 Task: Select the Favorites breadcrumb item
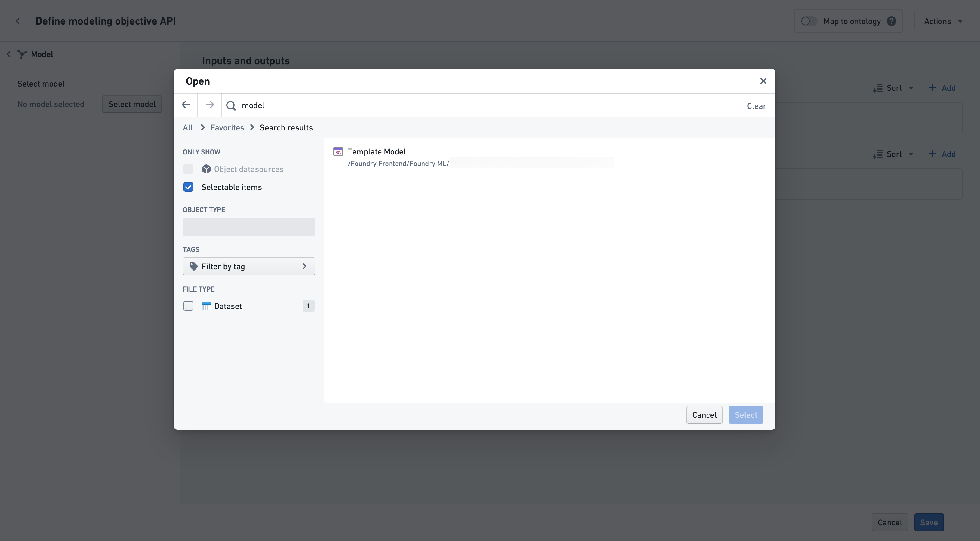(x=227, y=127)
